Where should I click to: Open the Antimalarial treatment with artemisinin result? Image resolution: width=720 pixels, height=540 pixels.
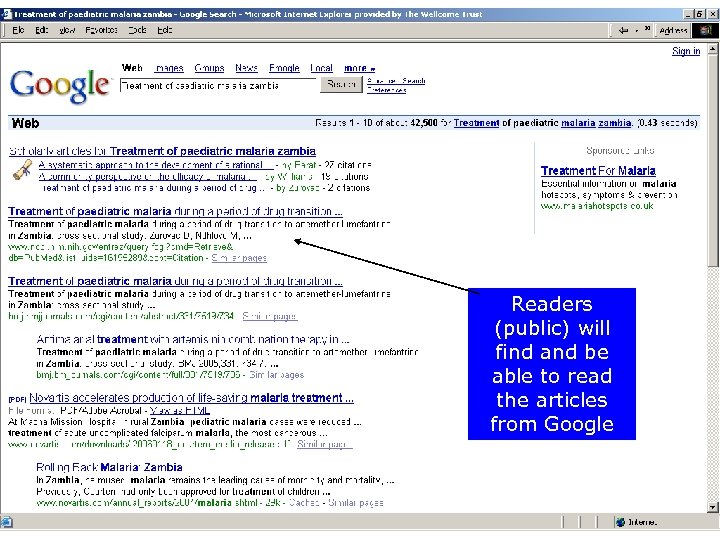193,339
